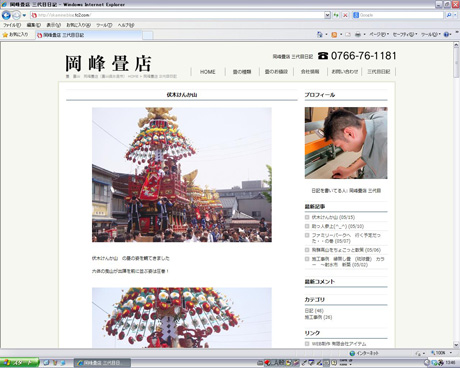Click HOME in site navigation
This screenshot has width=460, height=368.
click(208, 72)
